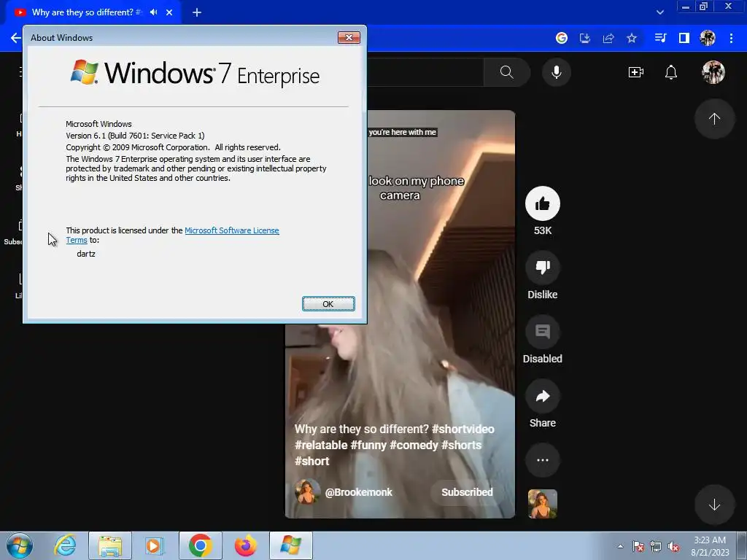
Task: Click Brookemonk channel avatar in video
Action: [307, 492]
